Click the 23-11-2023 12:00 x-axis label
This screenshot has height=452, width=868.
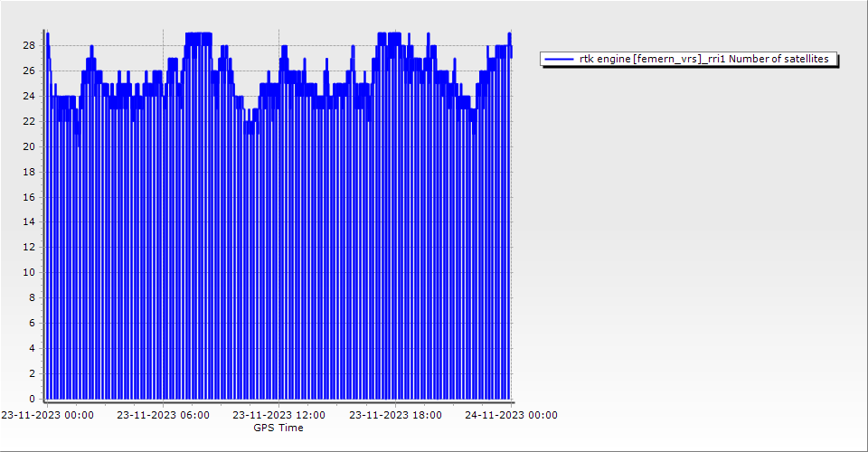[278, 415]
